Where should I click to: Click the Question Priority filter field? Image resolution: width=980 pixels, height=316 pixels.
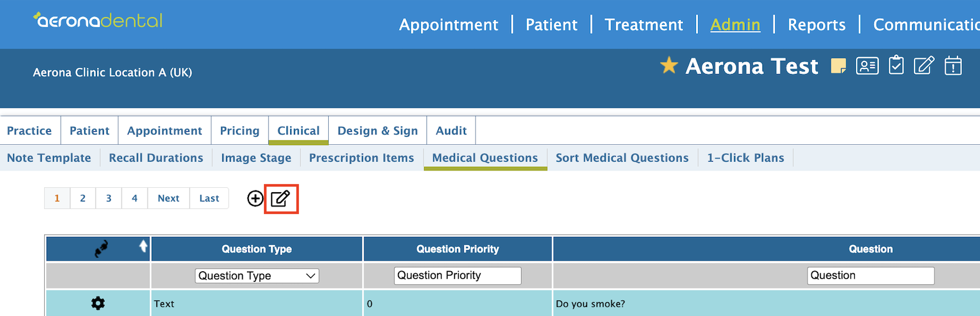458,276
